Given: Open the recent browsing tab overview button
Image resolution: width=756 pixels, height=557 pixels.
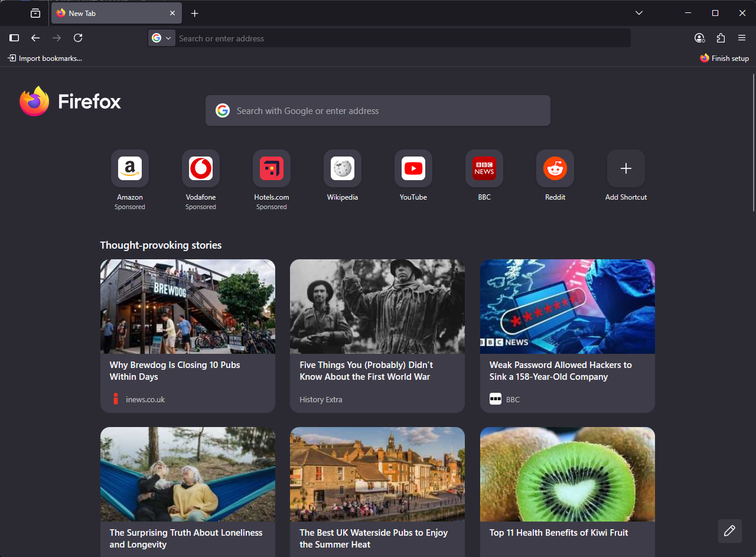Looking at the screenshot, I should pyautogui.click(x=35, y=13).
